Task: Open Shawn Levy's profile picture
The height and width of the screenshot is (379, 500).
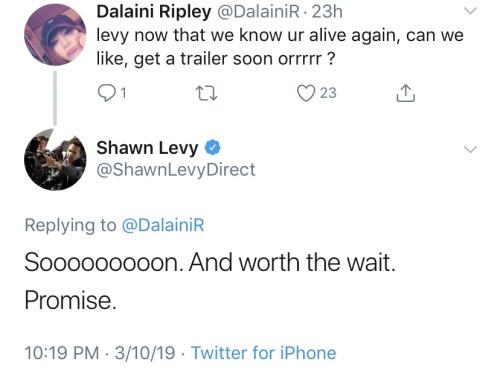Action: [x=55, y=159]
